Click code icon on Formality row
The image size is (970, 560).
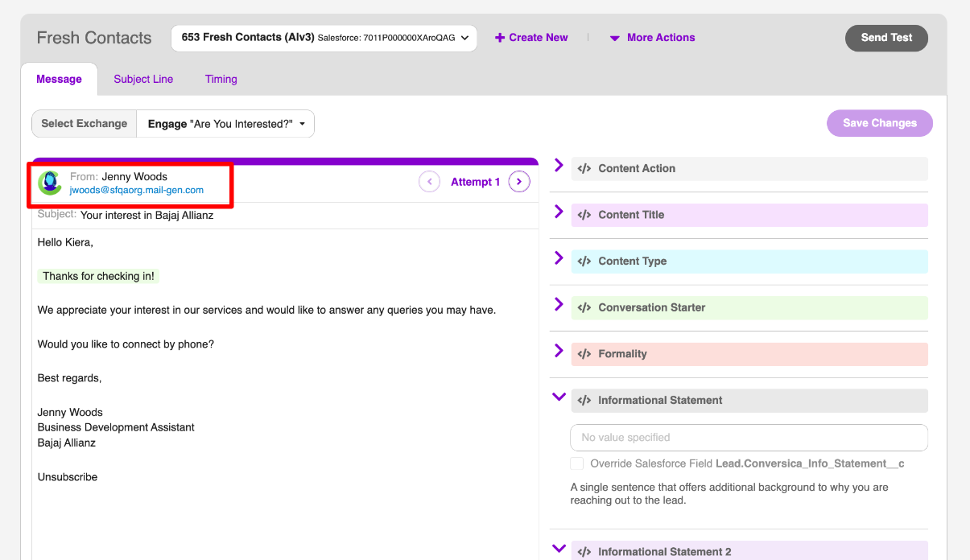click(584, 354)
